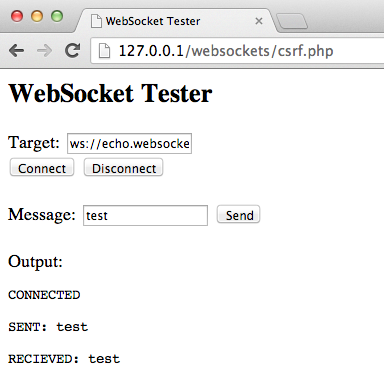Viewport: 384px width, 386px height.
Task: Send the test message
Action: [x=238, y=215]
